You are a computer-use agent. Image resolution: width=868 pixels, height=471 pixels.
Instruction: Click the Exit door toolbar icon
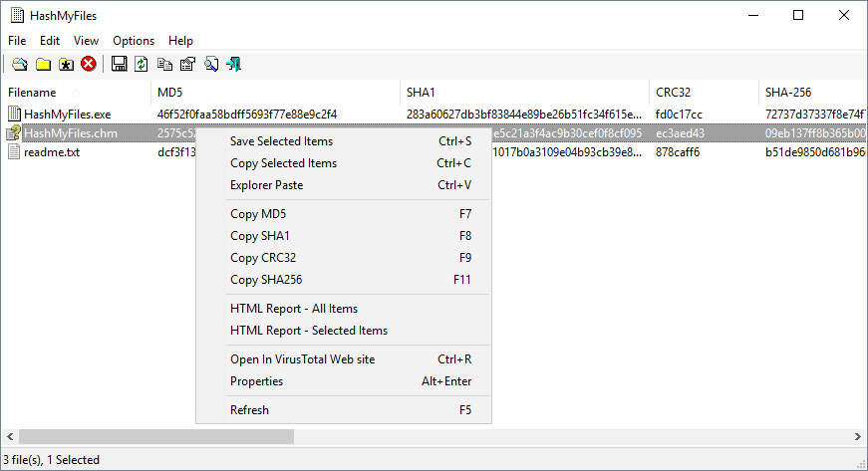[x=234, y=65]
